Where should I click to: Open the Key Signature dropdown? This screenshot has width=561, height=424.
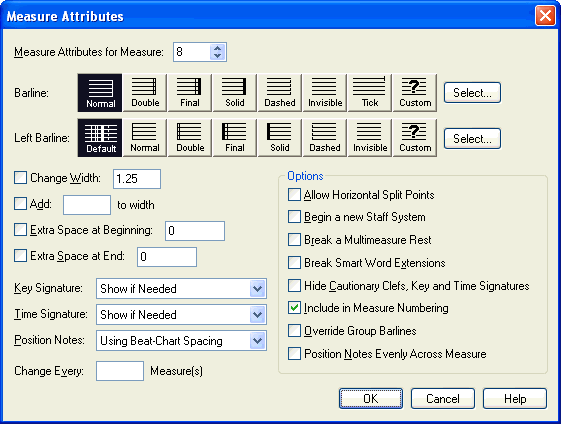257,288
